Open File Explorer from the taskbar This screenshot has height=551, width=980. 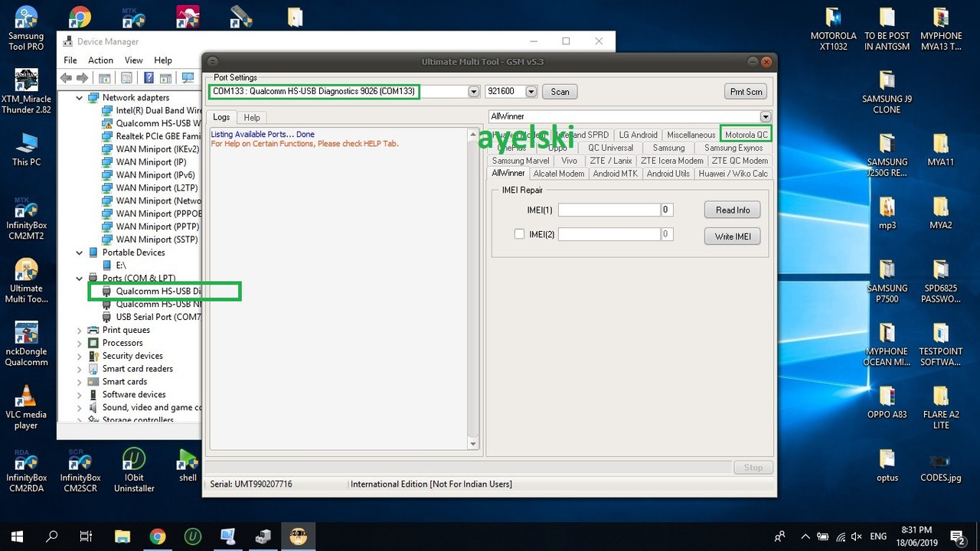pyautogui.click(x=122, y=536)
